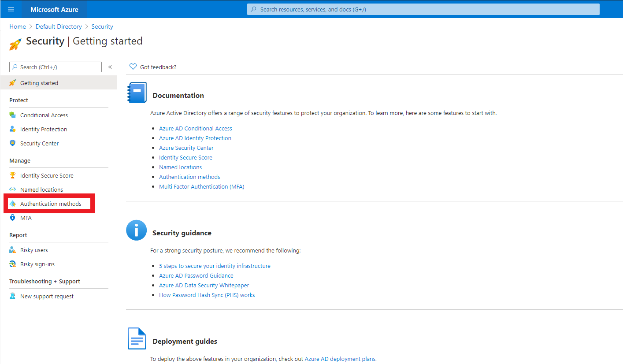Screen dimensions: 623x364
Task: Open the hamburger portal menu
Action: (x=11, y=9)
